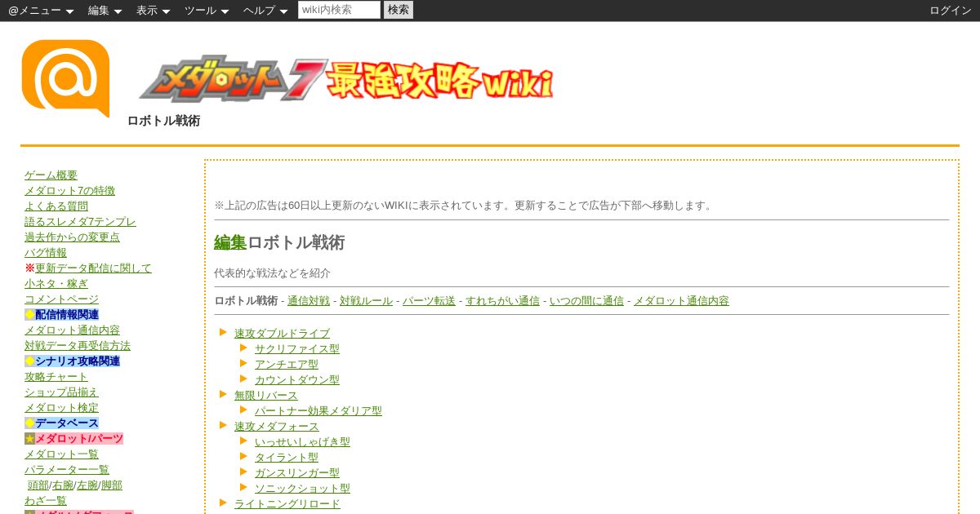
Task: Jump to ソニックショット型 section
Action: (x=302, y=489)
